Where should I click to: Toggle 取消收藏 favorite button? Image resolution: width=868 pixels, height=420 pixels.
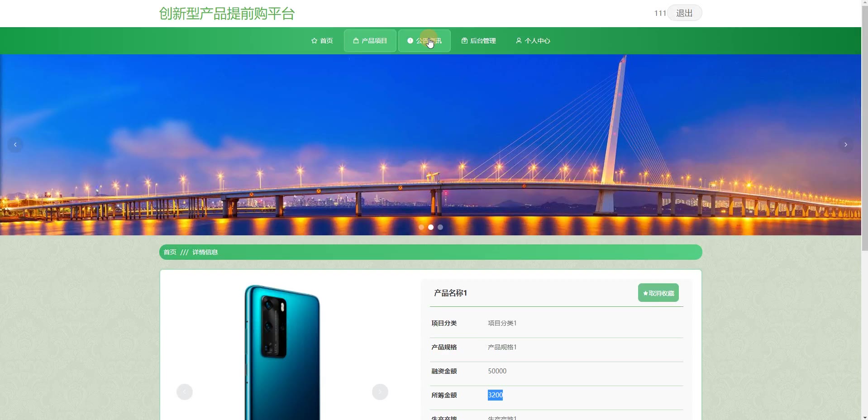tap(658, 293)
